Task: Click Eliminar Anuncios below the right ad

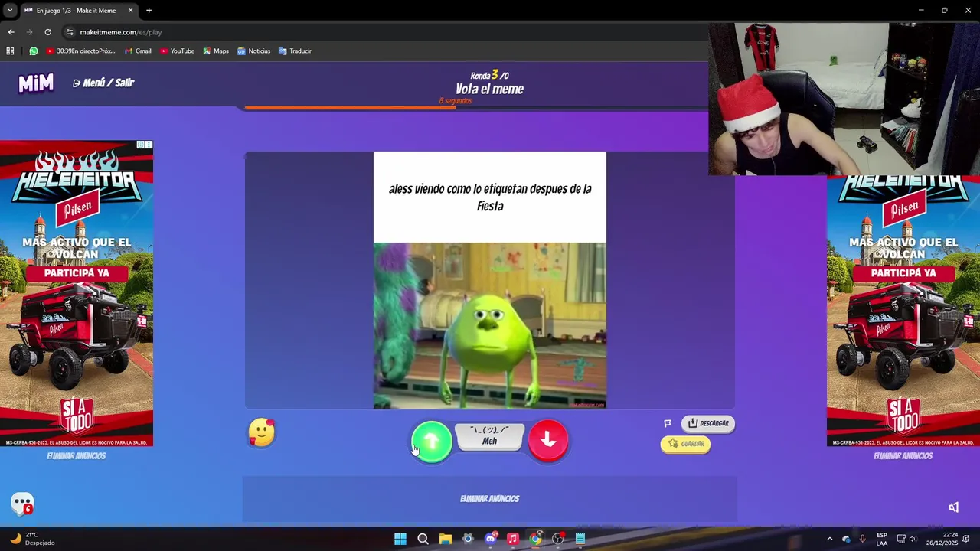Action: pyautogui.click(x=903, y=456)
